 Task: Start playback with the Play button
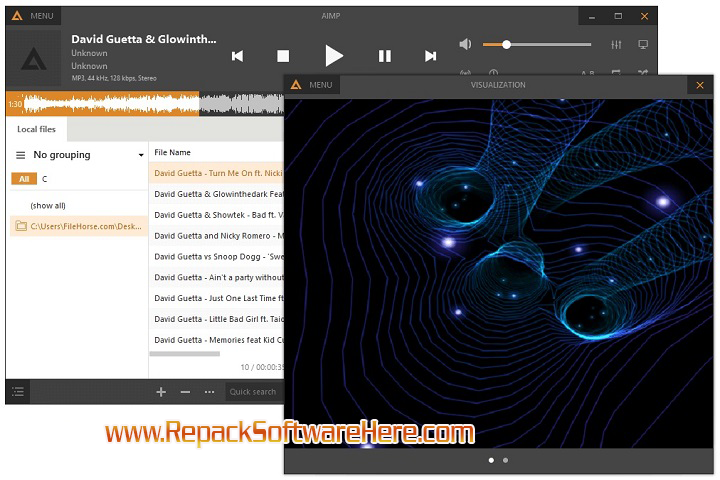pyautogui.click(x=334, y=56)
